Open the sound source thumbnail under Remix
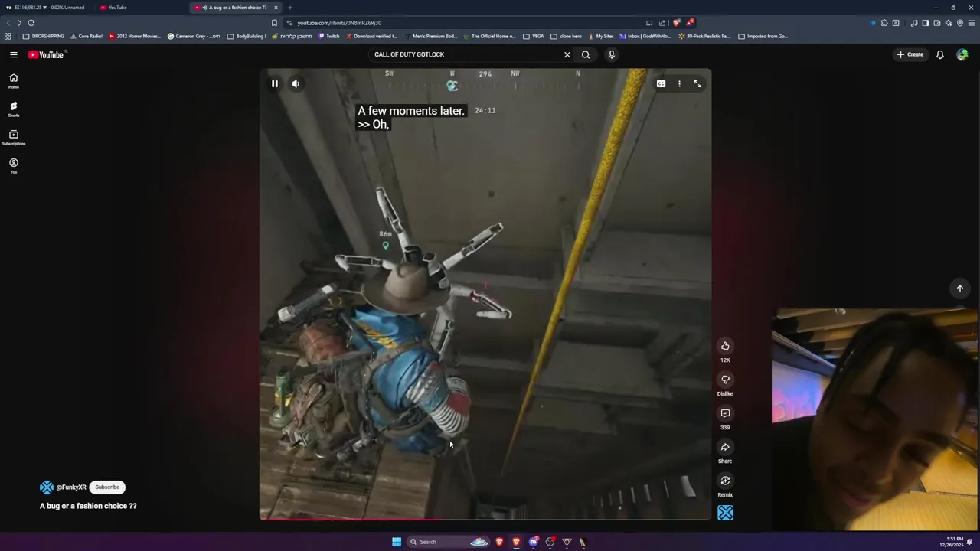 point(725,513)
